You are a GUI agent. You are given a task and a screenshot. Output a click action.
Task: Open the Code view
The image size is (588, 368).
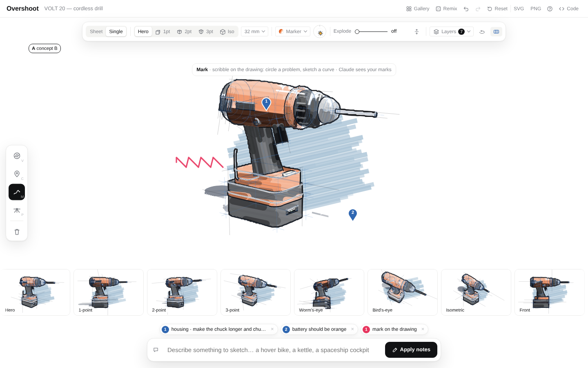point(568,9)
